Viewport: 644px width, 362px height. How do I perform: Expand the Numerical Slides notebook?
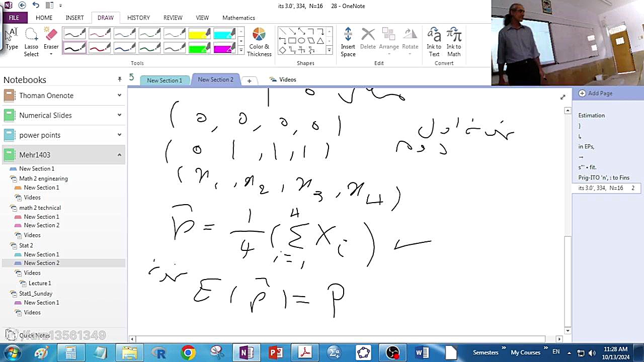(x=119, y=115)
